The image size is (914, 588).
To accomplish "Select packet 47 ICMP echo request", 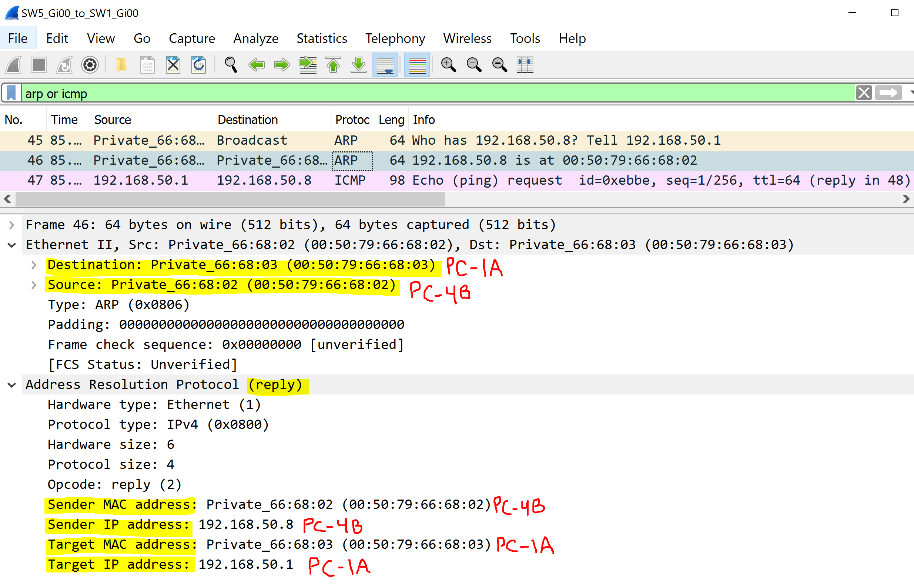I will 457,181.
